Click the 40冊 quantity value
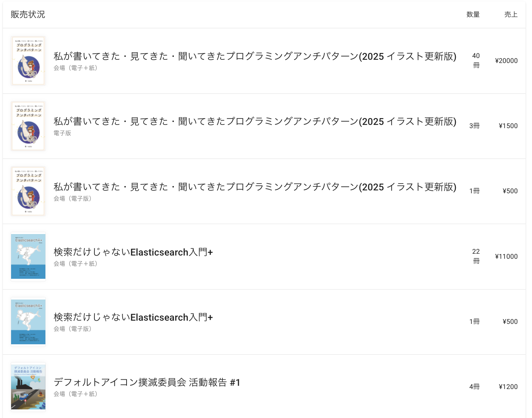The image size is (532, 418). click(x=476, y=60)
